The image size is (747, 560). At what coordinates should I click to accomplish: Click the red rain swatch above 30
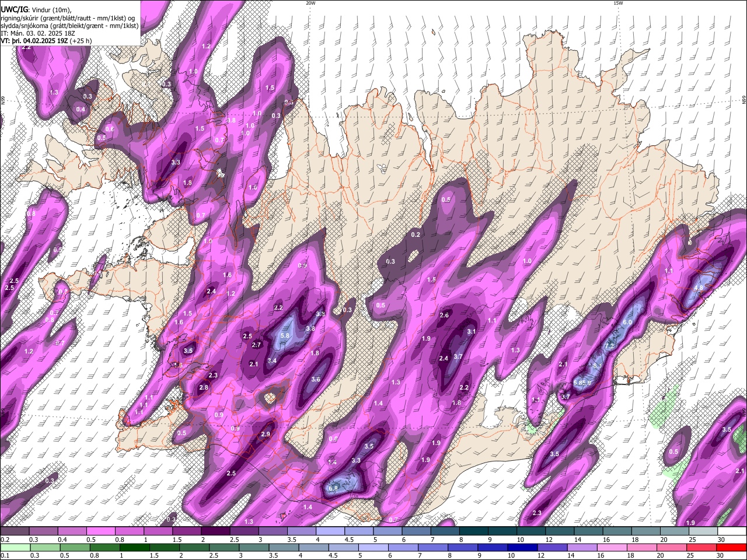point(732,547)
